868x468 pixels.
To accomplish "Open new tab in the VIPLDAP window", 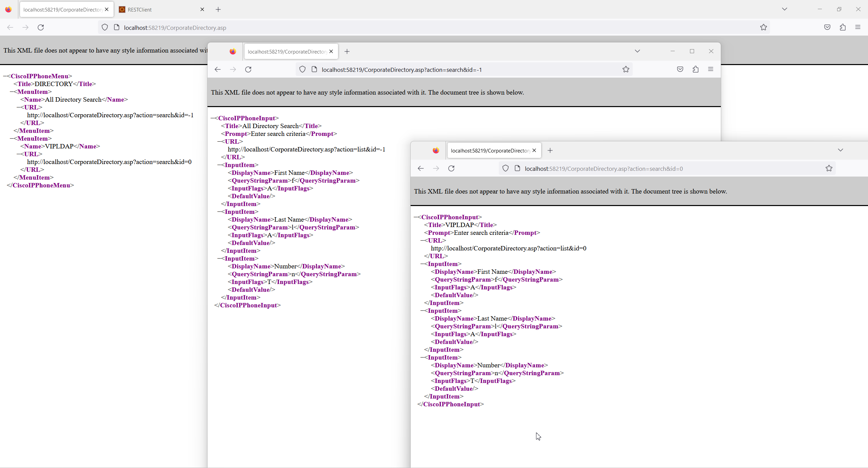I will pyautogui.click(x=550, y=150).
